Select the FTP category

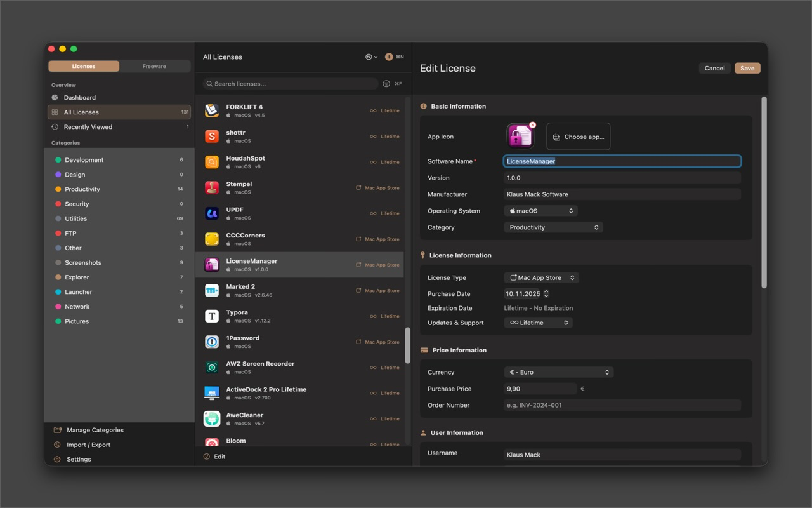click(x=119, y=233)
